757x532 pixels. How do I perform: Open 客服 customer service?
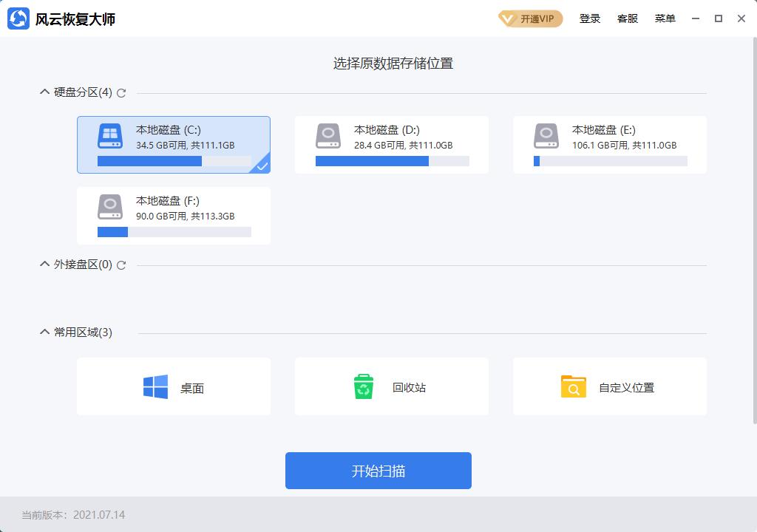click(x=628, y=18)
